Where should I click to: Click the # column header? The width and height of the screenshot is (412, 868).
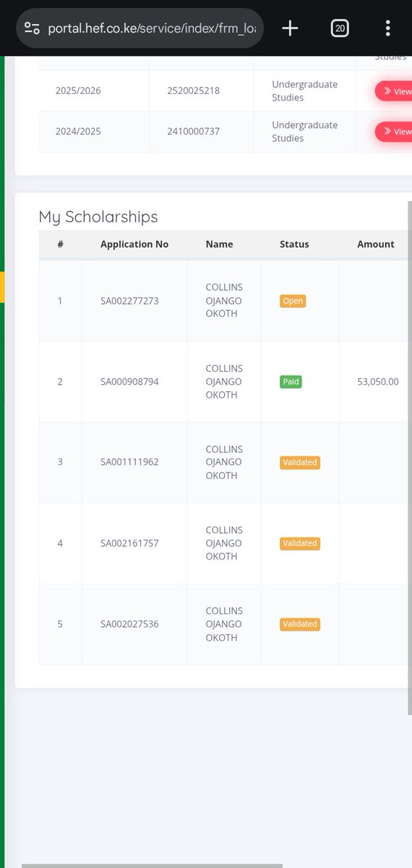61,244
